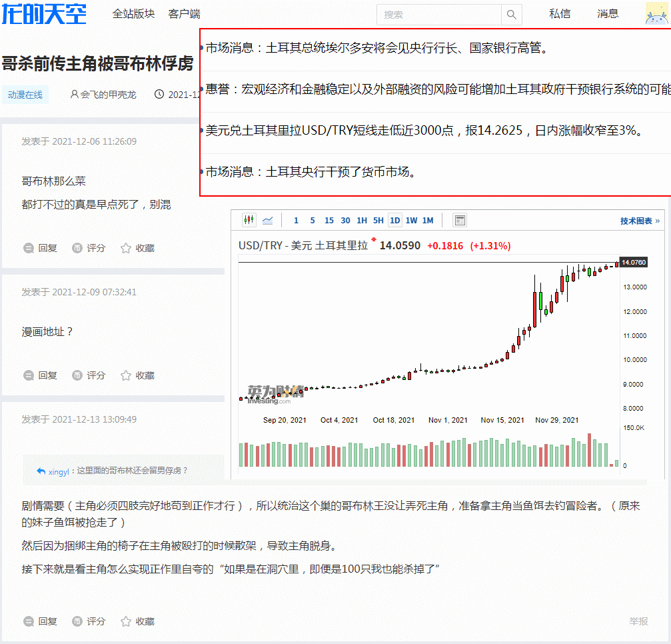Rate the 11:26:09 post via 评分

click(89, 248)
